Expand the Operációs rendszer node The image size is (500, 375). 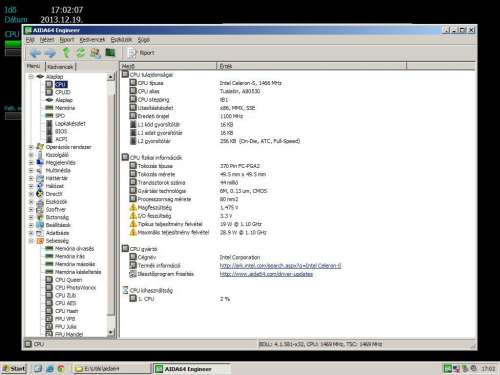click(x=31, y=147)
